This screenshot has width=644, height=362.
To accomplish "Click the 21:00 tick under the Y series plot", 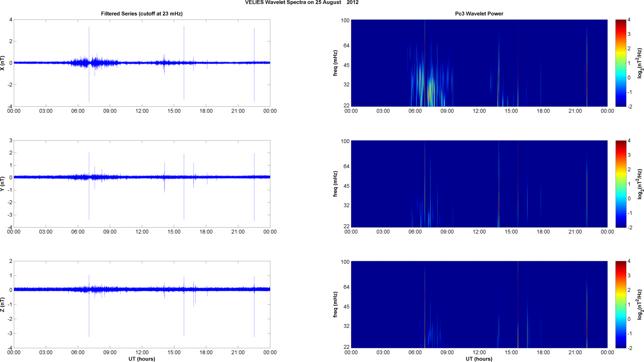I will [x=238, y=232].
